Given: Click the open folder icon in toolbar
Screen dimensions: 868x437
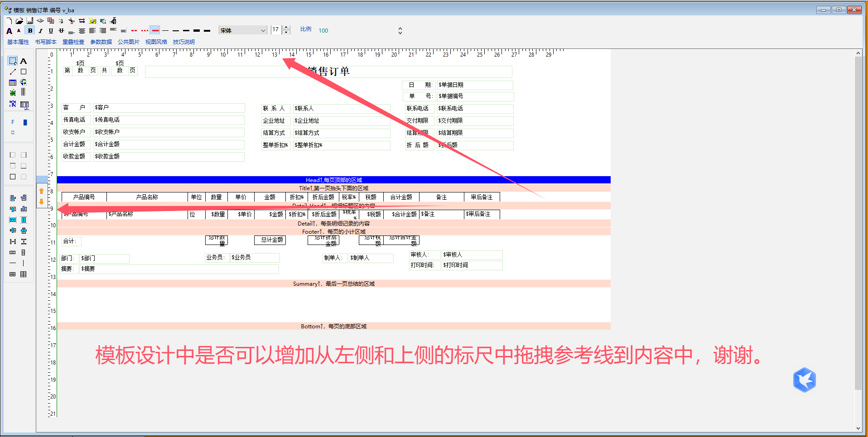Looking at the screenshot, I should click(19, 21).
